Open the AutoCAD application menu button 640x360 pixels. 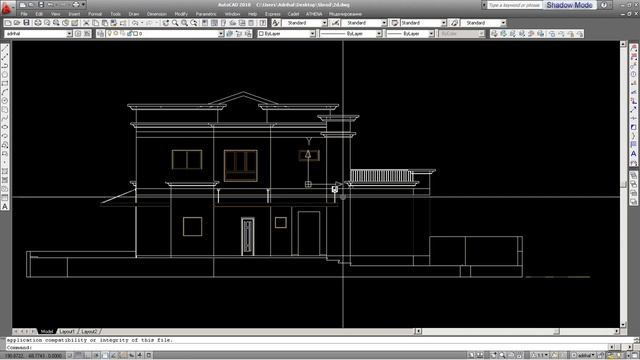click(7, 7)
